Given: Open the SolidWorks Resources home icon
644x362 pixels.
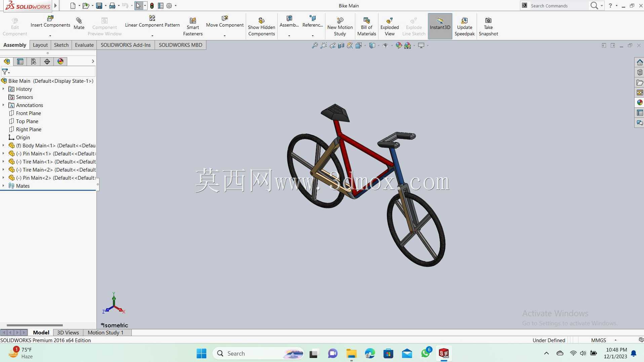Looking at the screenshot, I should [x=640, y=63].
